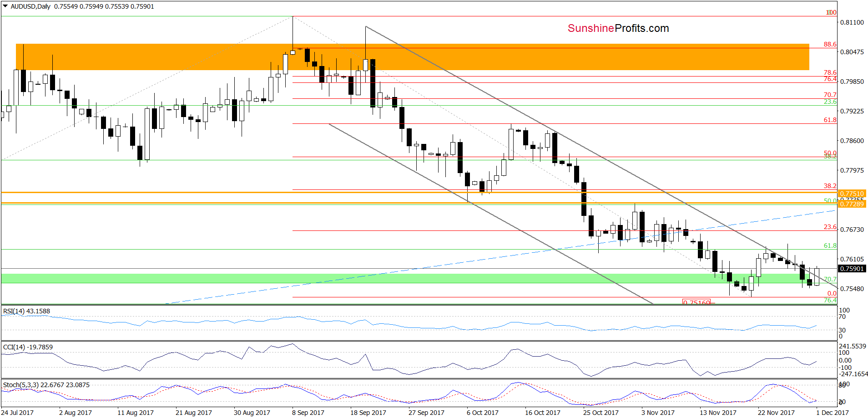Click the -247.1654 CCI scale value
Viewport: 868px width, 419px height.
853,374
